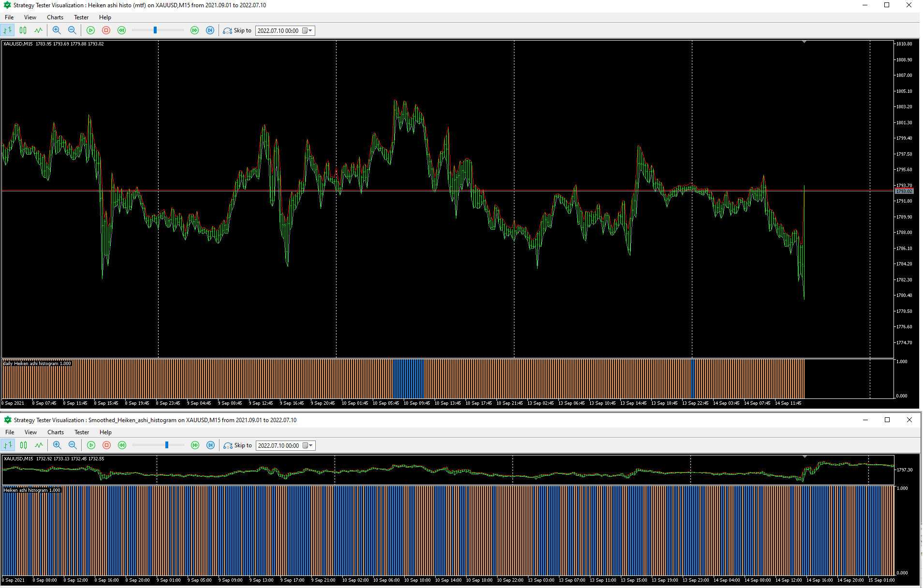Zoom in on the bottom window chart
923x588 pixels.
[57, 445]
